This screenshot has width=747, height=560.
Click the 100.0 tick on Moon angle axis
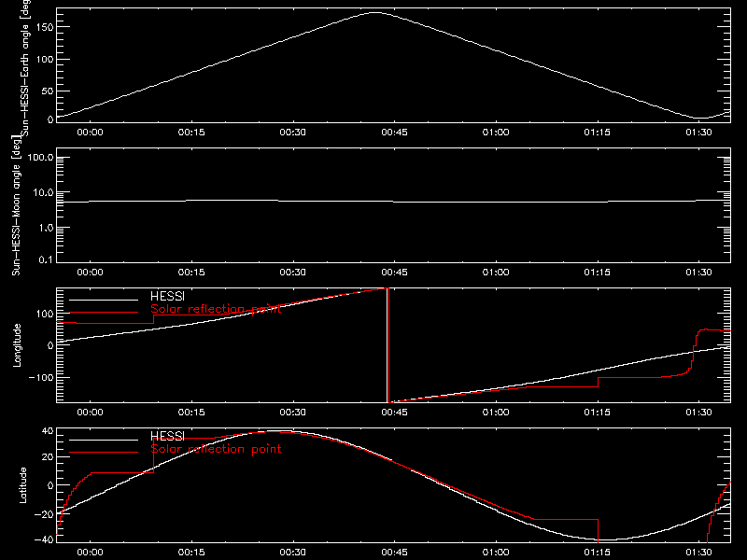pos(40,157)
